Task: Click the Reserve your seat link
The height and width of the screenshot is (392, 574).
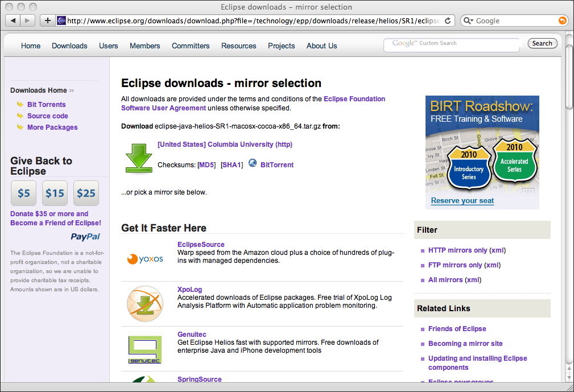Action: coord(462,200)
